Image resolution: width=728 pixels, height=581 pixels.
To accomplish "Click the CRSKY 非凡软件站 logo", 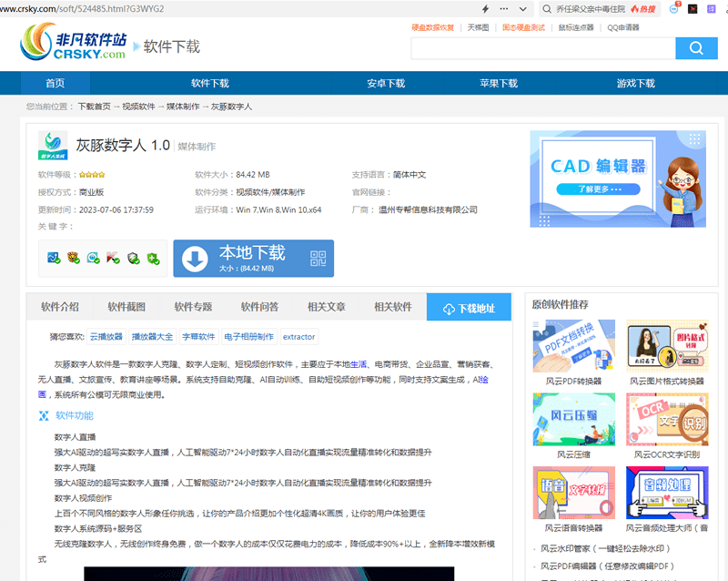I will point(74,42).
